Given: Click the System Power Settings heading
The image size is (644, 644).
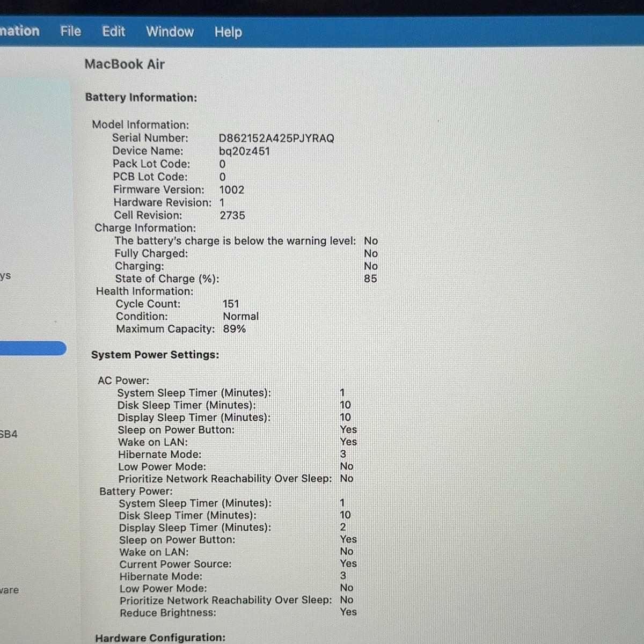Looking at the screenshot, I should click(x=155, y=355).
